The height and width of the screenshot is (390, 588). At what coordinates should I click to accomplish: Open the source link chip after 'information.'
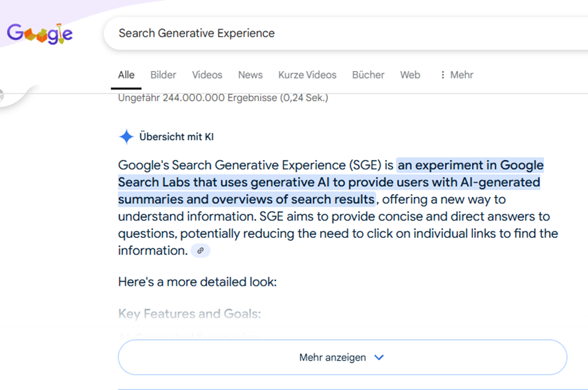[200, 250]
